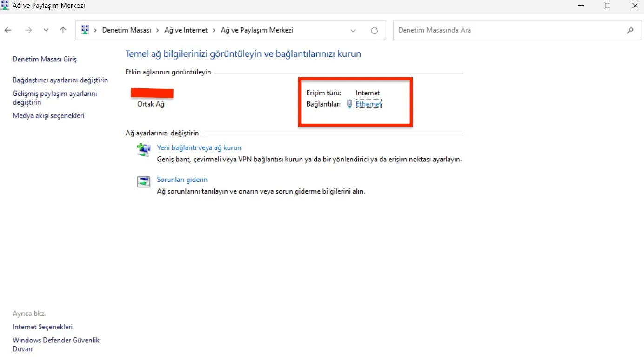Click the Ethernet adapter plug icon
The width and height of the screenshot is (644, 361).
click(349, 104)
